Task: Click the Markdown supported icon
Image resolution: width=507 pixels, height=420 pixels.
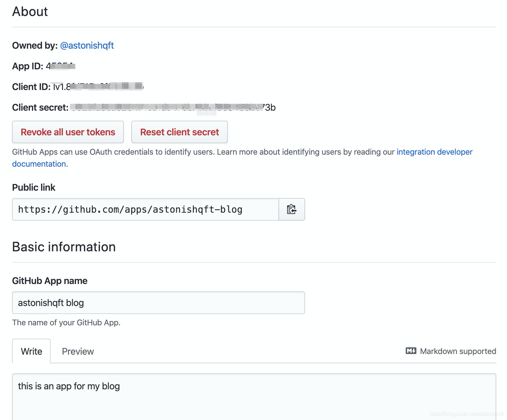Action: [411, 351]
